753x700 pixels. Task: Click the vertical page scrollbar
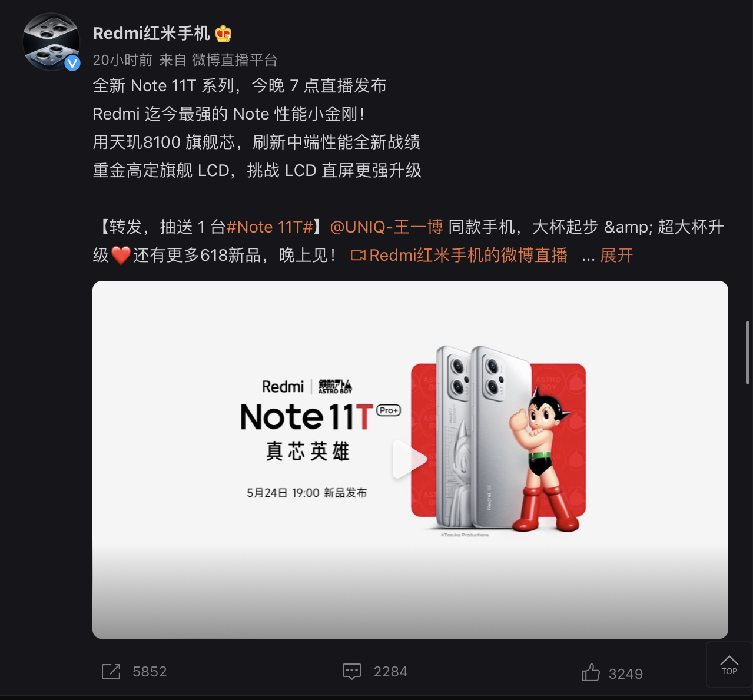coord(748,353)
